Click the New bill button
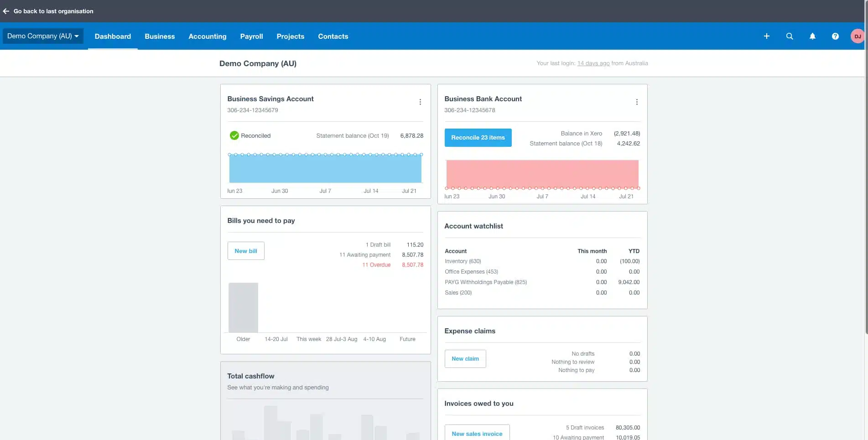The width and height of the screenshot is (868, 440). (245, 251)
